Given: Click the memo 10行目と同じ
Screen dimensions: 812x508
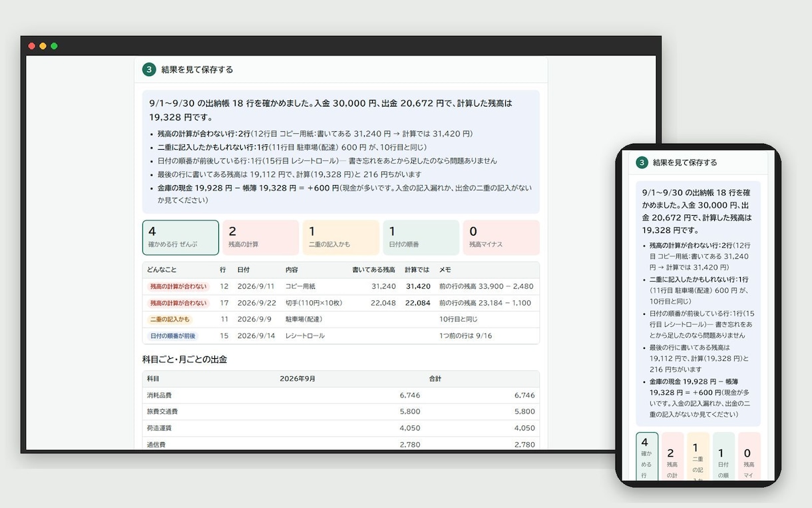Looking at the screenshot, I should pos(458,320).
